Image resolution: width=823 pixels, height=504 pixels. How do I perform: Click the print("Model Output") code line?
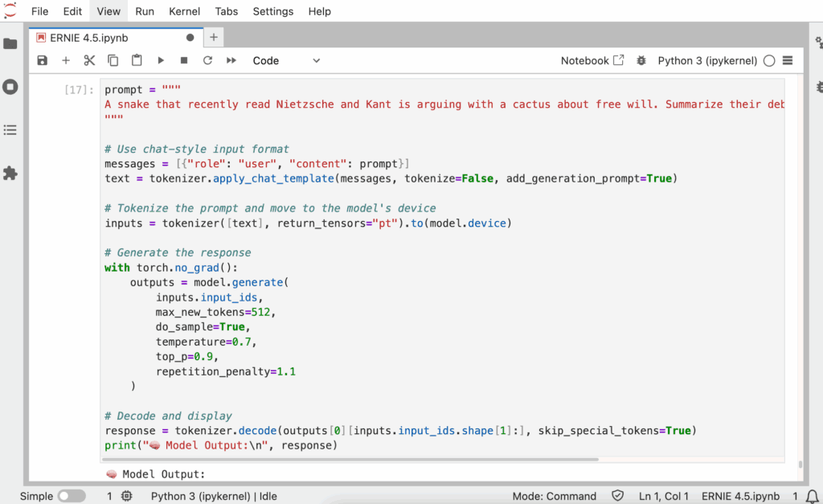coord(221,445)
